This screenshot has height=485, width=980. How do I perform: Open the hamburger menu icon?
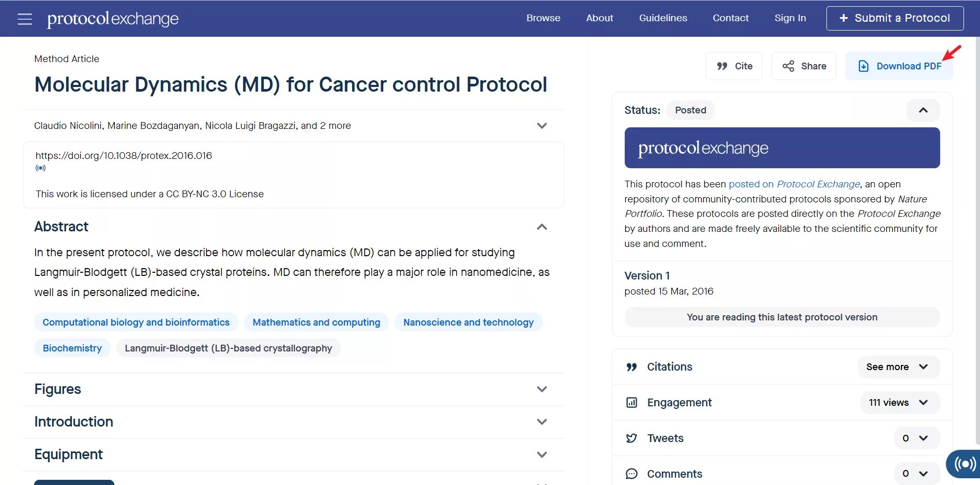24,19
